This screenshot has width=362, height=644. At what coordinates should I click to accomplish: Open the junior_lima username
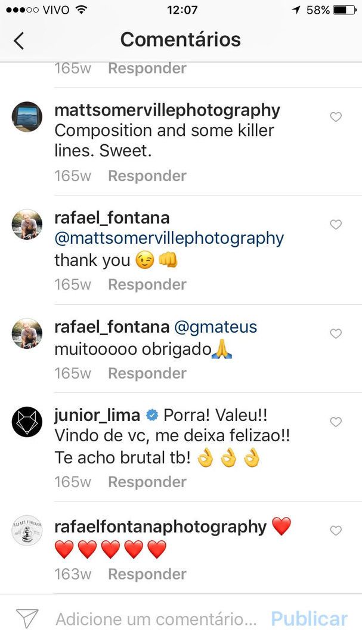click(97, 415)
